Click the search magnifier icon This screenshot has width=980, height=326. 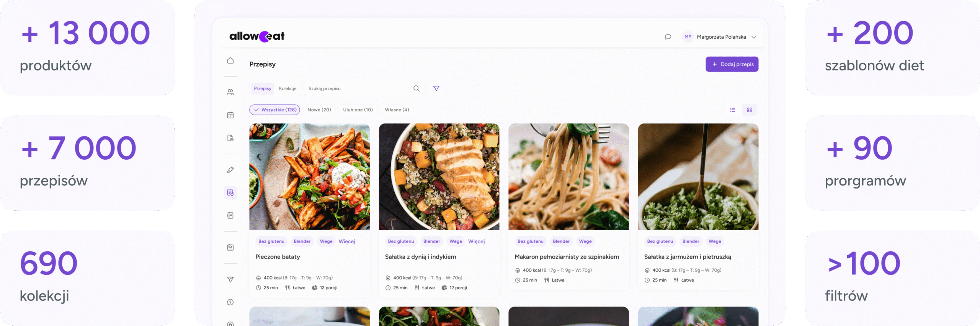click(x=416, y=88)
